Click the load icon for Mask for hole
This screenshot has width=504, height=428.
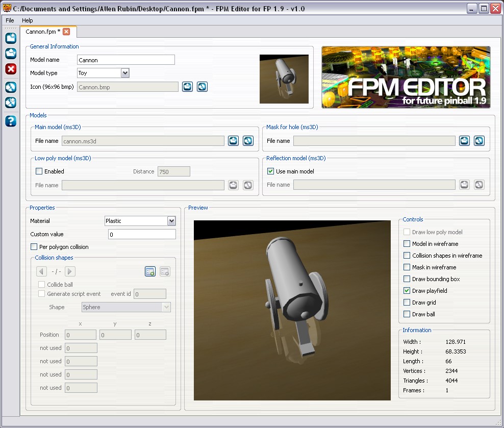pyautogui.click(x=464, y=141)
